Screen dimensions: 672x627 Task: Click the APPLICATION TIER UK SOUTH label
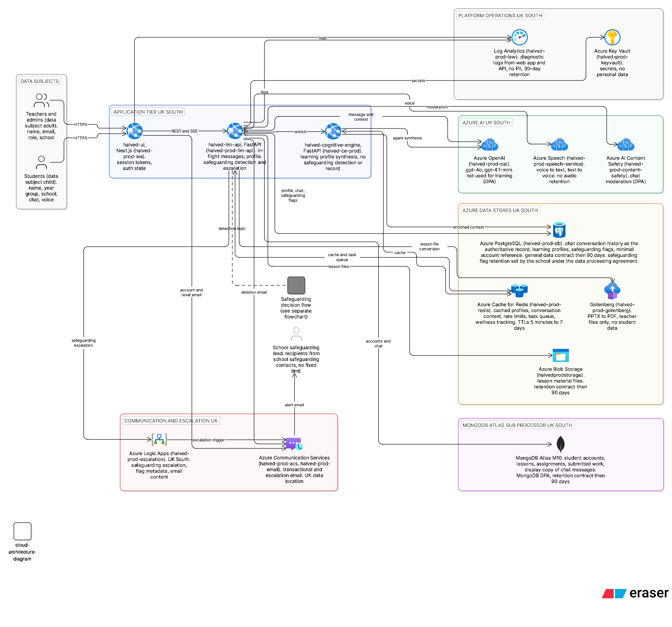coord(148,112)
